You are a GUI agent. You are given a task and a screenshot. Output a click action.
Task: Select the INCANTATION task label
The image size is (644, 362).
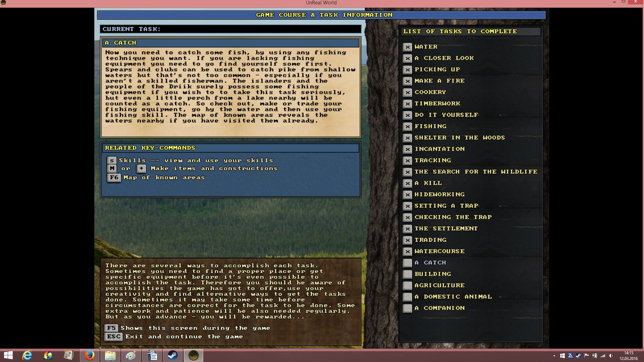tap(439, 149)
